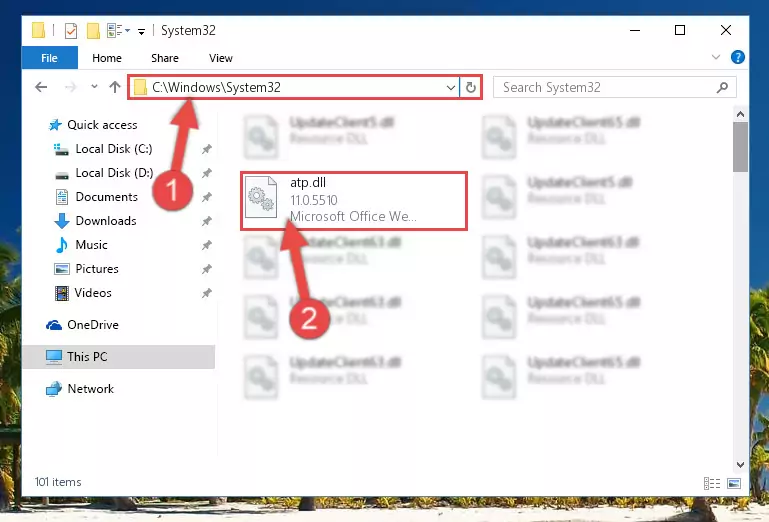Viewport: 769px width, 522px height.
Task: Click pin icon next to Local Disk (D:)
Action: click(206, 173)
